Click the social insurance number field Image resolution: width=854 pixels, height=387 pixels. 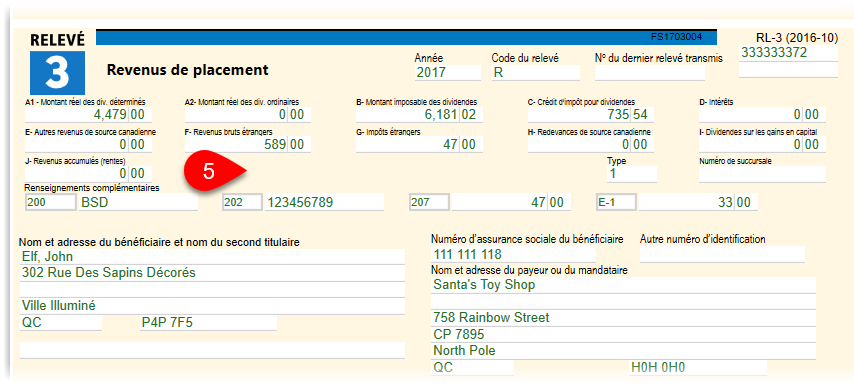click(x=514, y=254)
